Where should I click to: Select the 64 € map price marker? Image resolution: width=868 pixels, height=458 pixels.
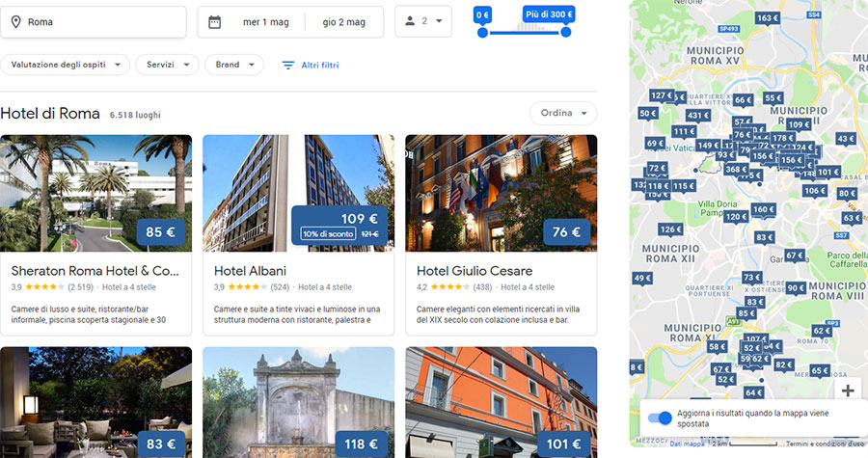point(753,392)
